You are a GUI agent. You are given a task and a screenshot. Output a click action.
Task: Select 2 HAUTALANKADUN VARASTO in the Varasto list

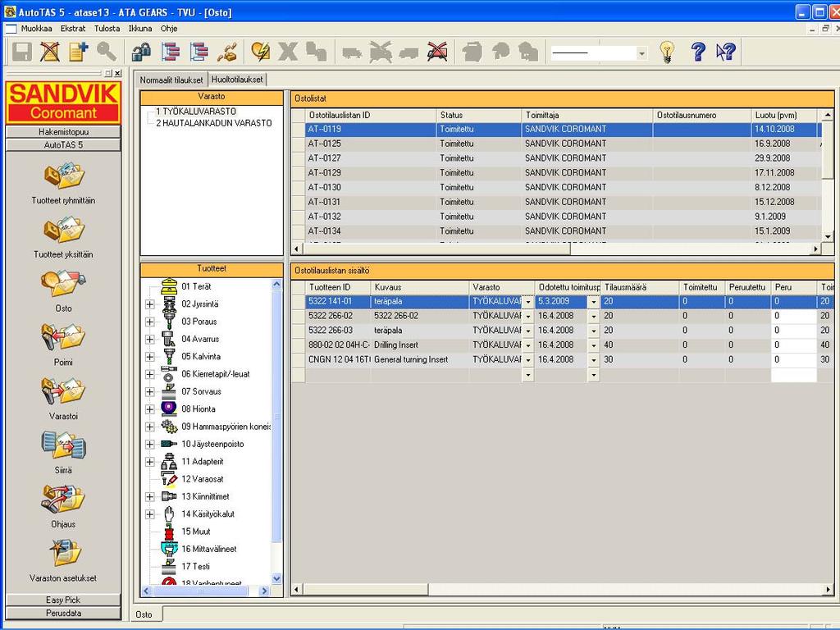(214, 123)
